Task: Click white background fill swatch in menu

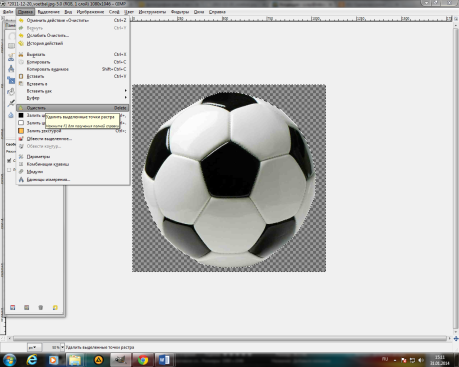Action: pos(21,123)
